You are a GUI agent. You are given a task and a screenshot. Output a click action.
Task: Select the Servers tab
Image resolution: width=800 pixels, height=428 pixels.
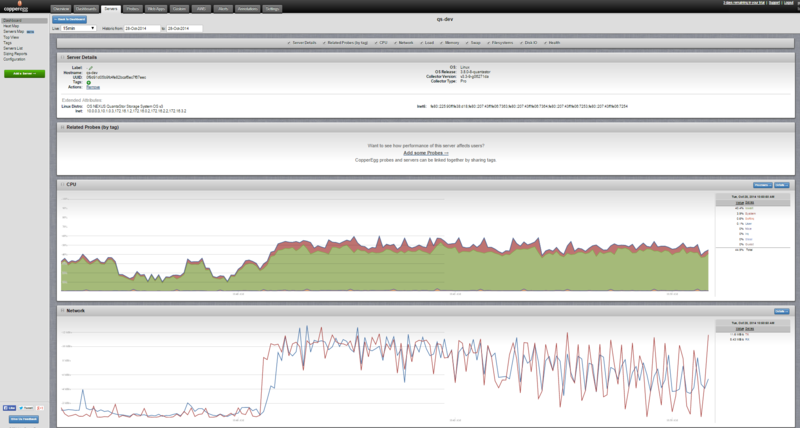(111, 9)
